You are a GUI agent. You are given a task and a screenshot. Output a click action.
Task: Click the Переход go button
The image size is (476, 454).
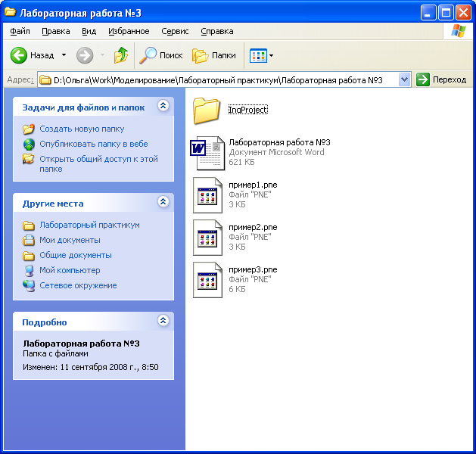441,79
